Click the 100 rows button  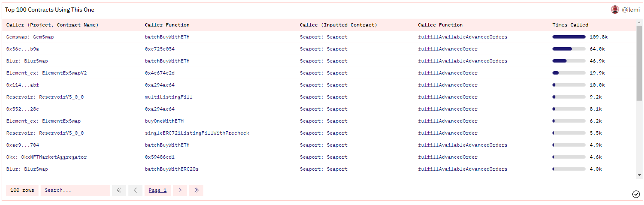coord(22,191)
